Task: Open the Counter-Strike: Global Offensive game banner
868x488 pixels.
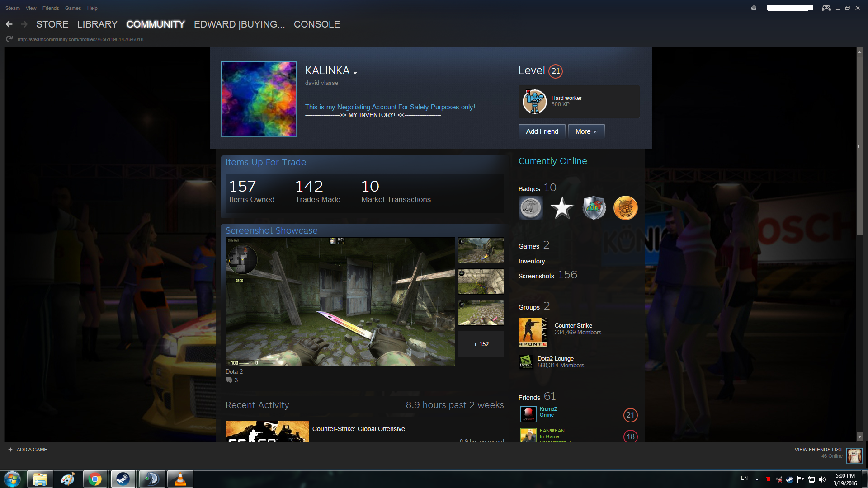Action: click(267, 432)
